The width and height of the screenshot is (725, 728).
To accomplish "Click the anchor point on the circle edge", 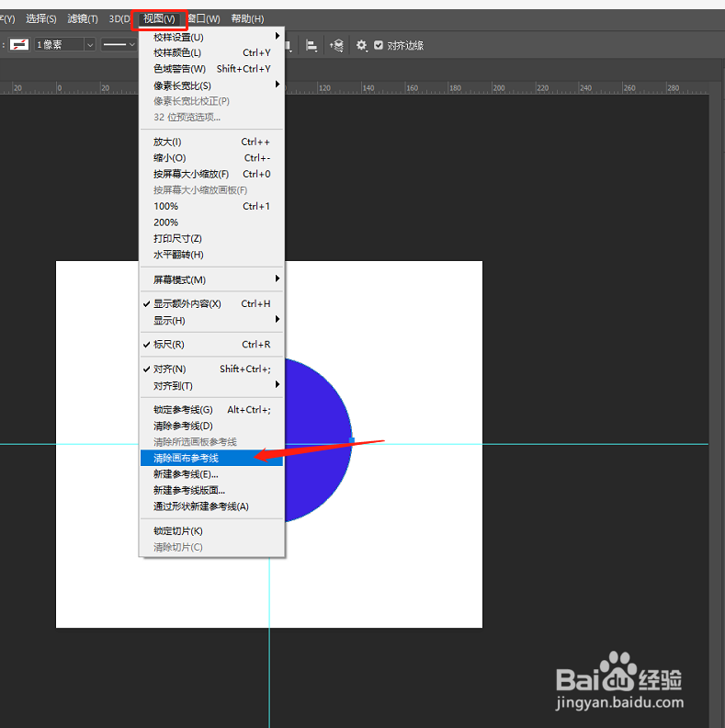I will [x=352, y=439].
